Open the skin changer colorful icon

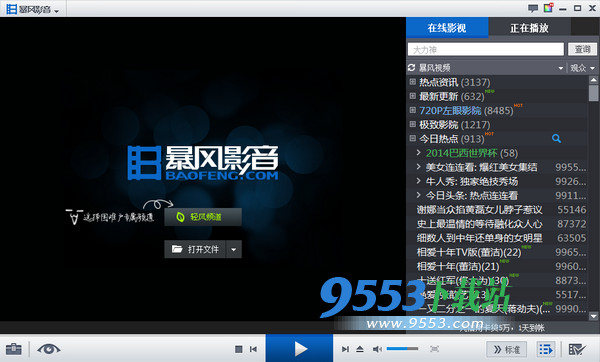548,8
